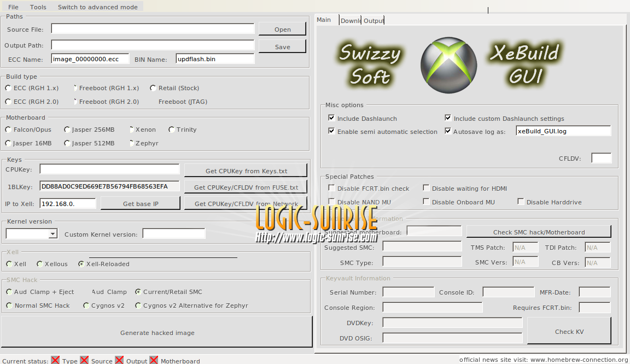Switch to the Main tab

[x=324, y=20]
